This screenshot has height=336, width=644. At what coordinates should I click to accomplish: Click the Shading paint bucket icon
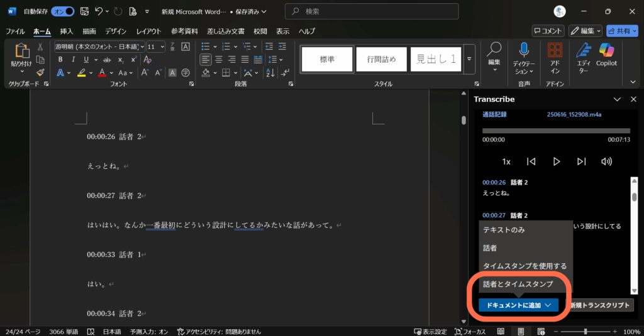point(206,73)
